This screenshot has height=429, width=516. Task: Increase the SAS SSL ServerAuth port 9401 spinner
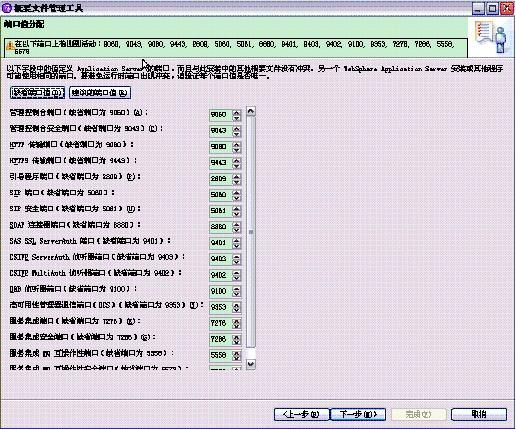pos(237,240)
